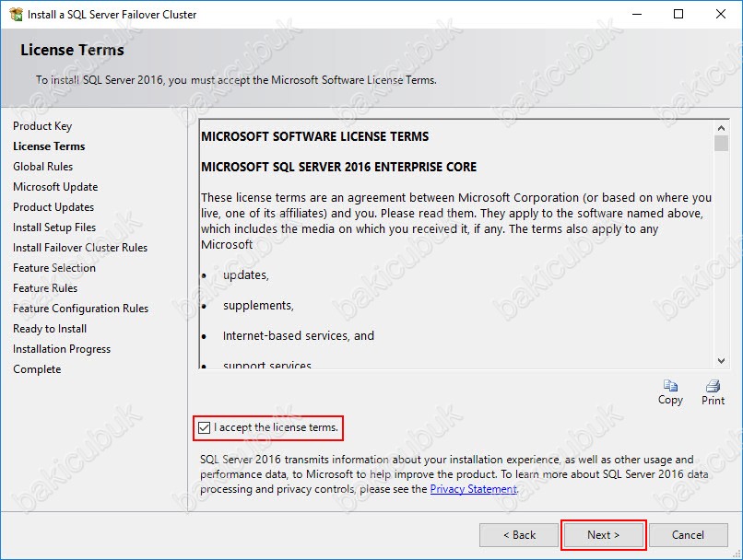Select the Feature Configuration Rules step
This screenshot has width=743, height=560.
point(80,309)
